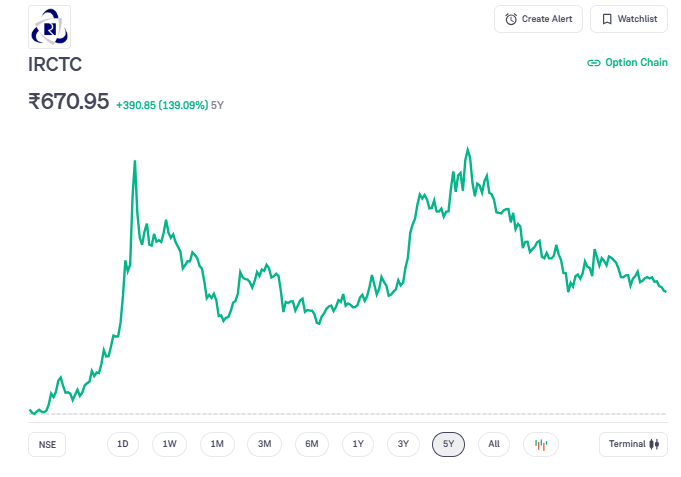Click the alarm clock icon in Create Alert

click(511, 19)
